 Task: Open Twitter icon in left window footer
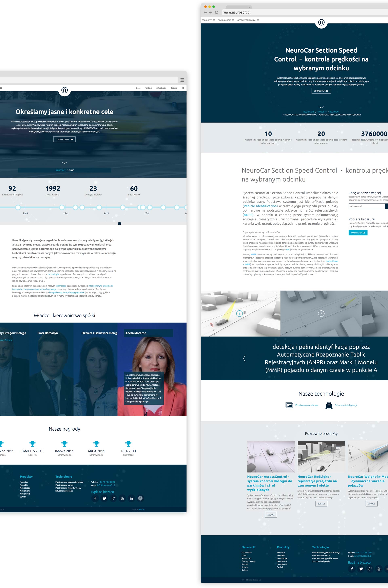click(x=104, y=498)
